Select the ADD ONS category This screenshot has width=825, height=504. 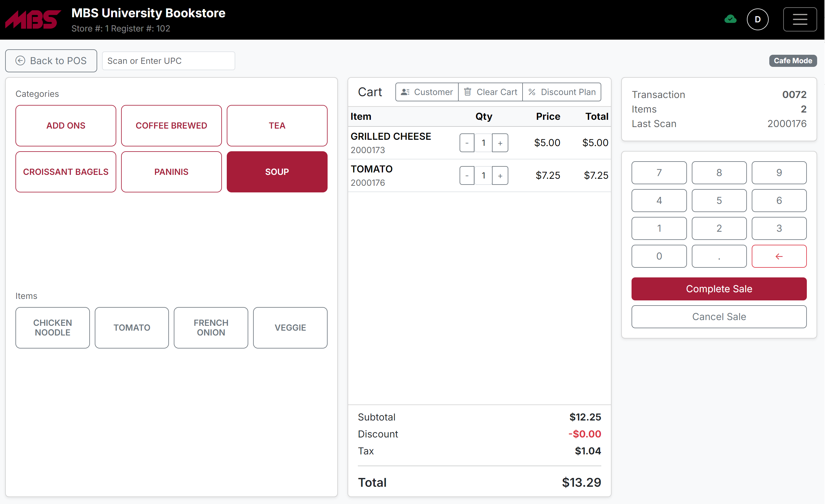[x=66, y=126]
